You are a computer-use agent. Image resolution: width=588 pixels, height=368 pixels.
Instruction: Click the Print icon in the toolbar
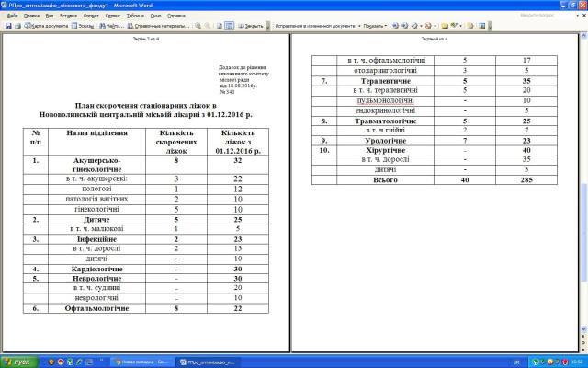point(17,26)
